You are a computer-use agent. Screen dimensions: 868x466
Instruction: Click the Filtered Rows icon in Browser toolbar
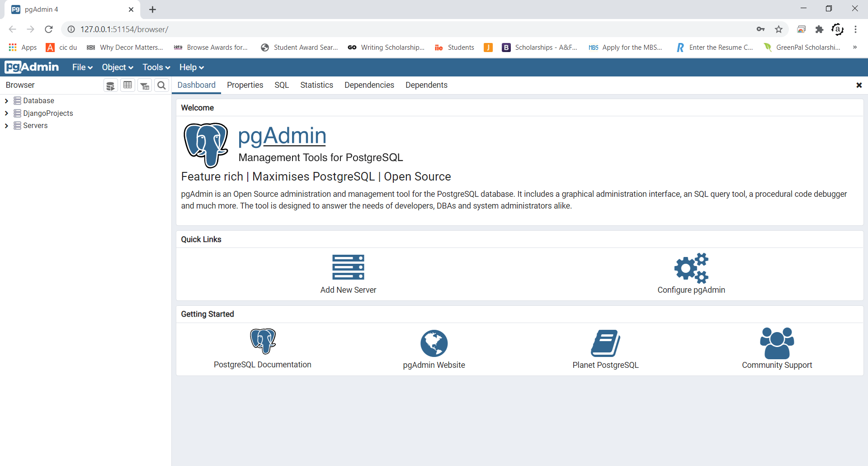[x=145, y=85]
